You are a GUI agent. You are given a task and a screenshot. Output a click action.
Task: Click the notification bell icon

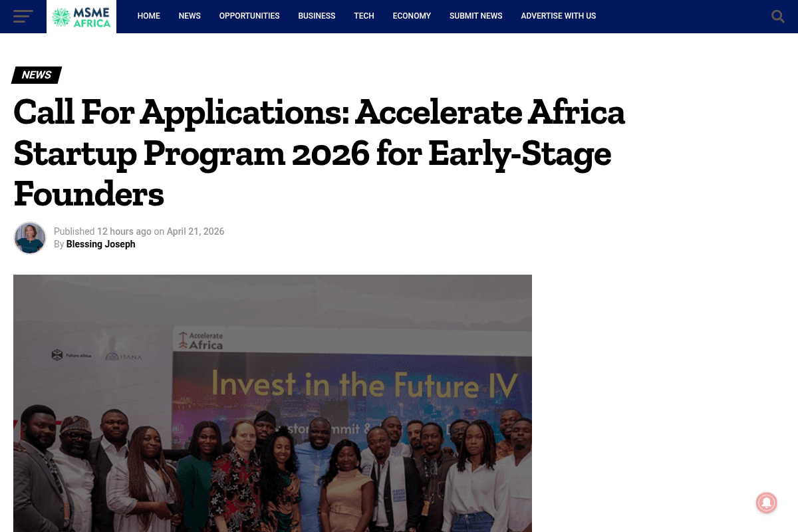click(766, 503)
